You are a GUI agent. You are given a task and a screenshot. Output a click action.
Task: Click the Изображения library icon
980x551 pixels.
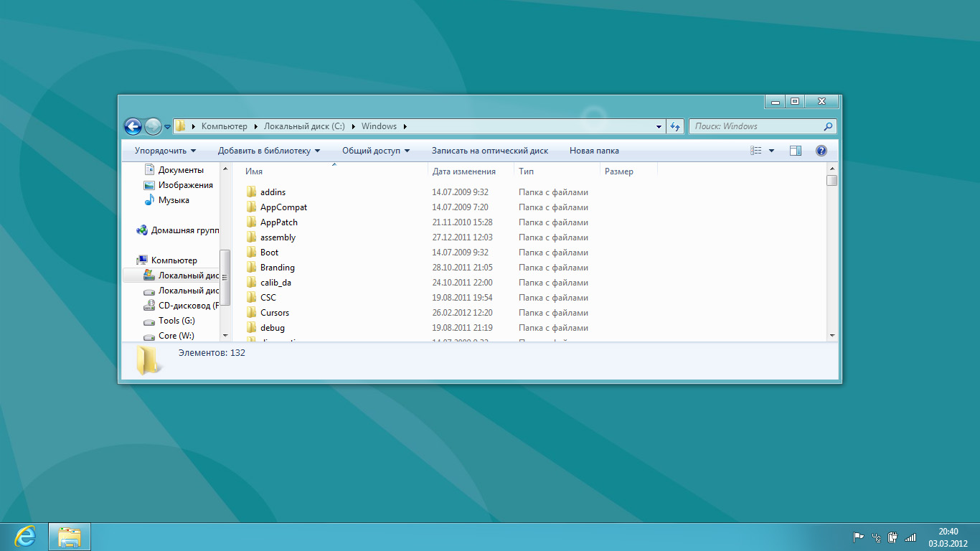point(149,185)
